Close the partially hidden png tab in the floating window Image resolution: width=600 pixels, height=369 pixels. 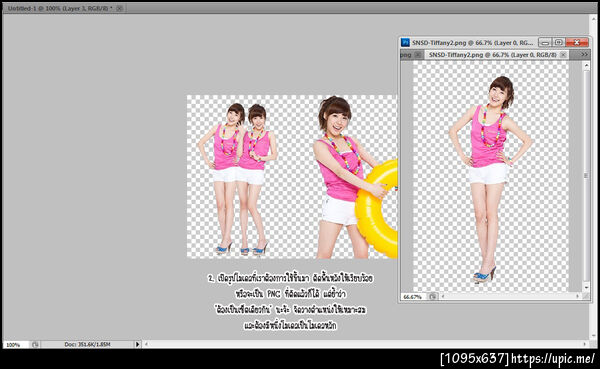coord(418,55)
